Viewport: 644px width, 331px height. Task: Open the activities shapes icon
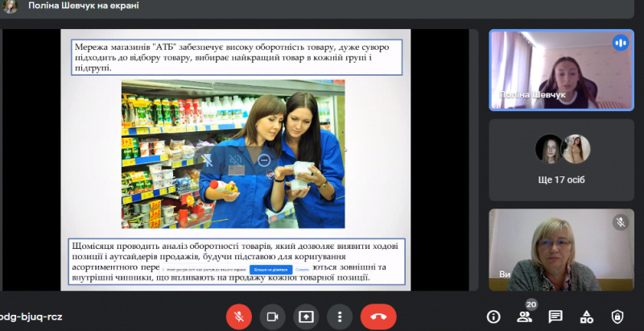click(587, 317)
